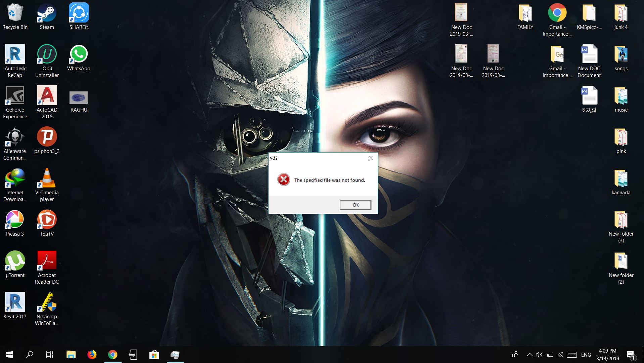Screen dimensions: 644x363
Task: Select the New folder (3) icon
Action: point(621,227)
